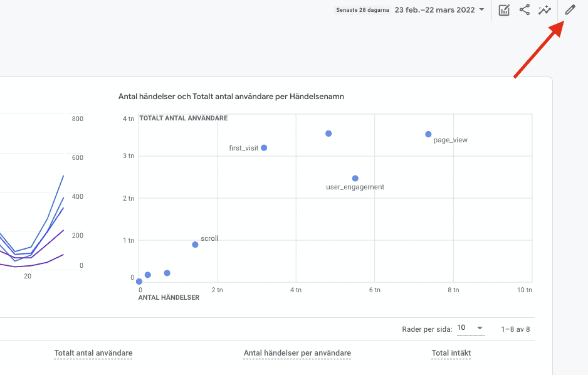Viewport: 588px width, 375px height.
Task: Click the "1–8 av 8" pagination text
Action: click(x=515, y=329)
